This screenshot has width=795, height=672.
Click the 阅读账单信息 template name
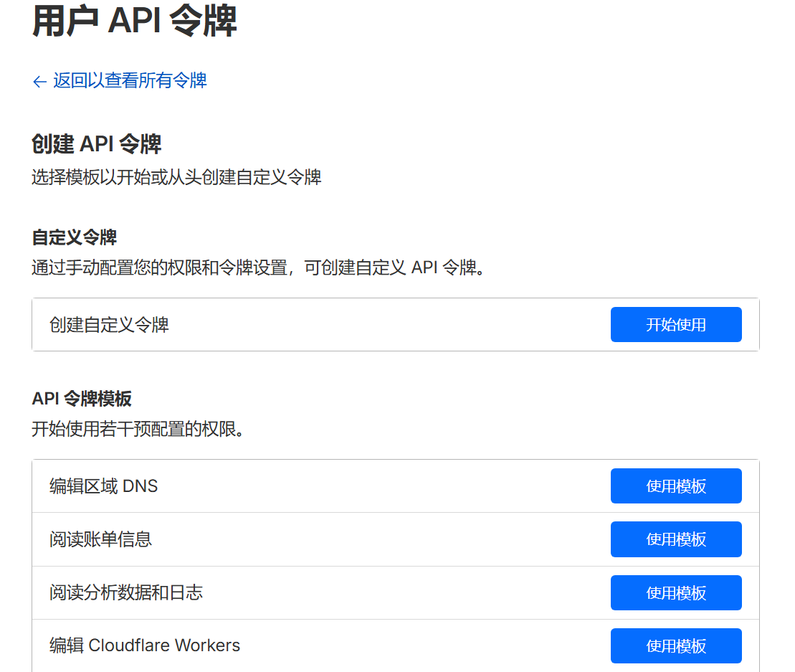[x=100, y=539]
